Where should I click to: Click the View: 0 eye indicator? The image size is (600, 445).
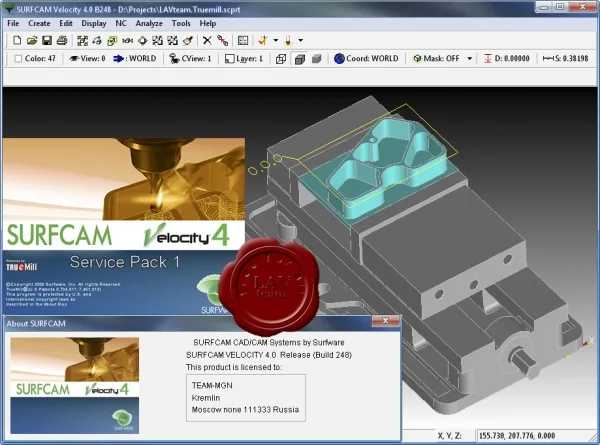[87, 59]
